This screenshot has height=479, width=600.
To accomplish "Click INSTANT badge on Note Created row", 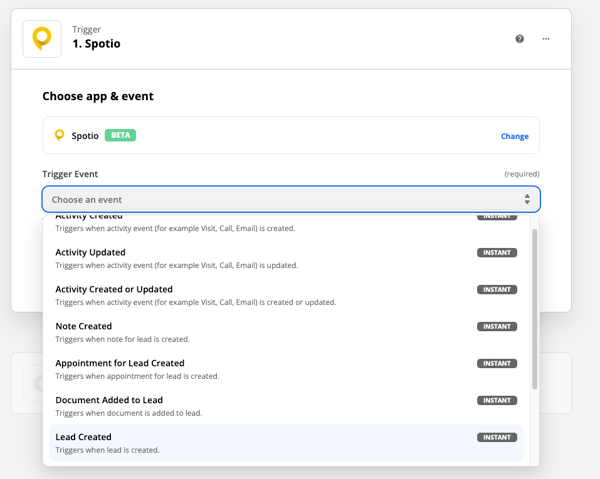I will [x=497, y=326].
